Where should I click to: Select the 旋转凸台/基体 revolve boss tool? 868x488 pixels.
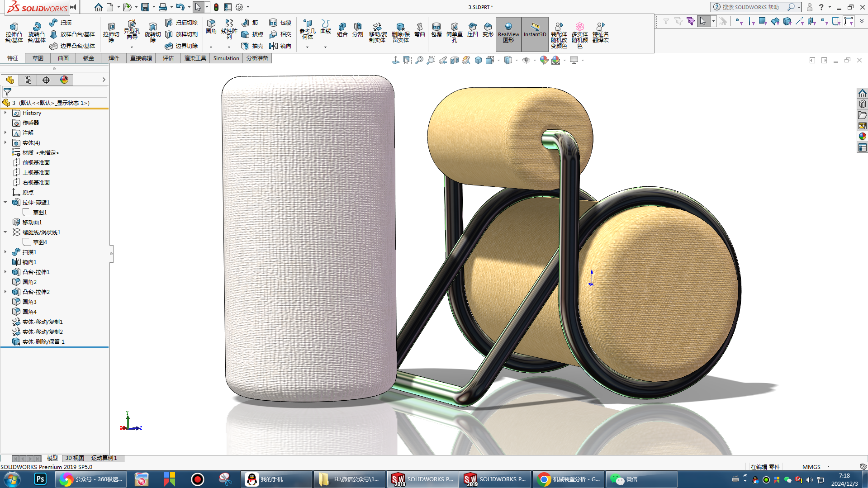tap(37, 33)
